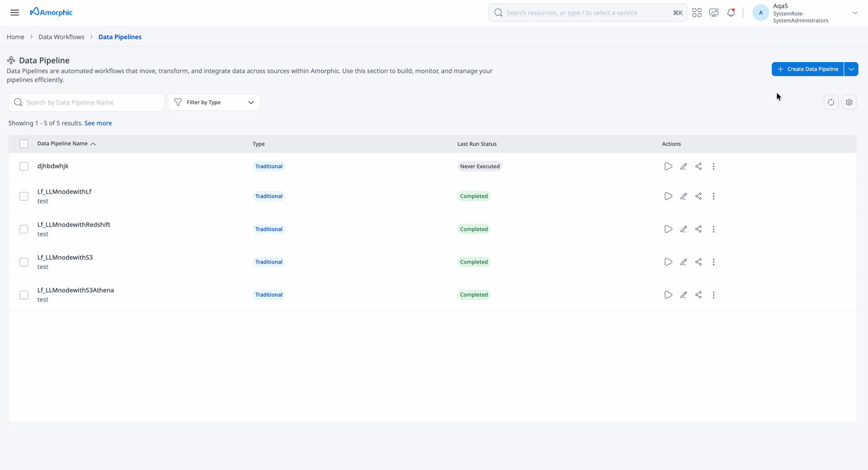
Task: Share the Lf_LLMnodewithS3 pipeline
Action: (x=699, y=262)
